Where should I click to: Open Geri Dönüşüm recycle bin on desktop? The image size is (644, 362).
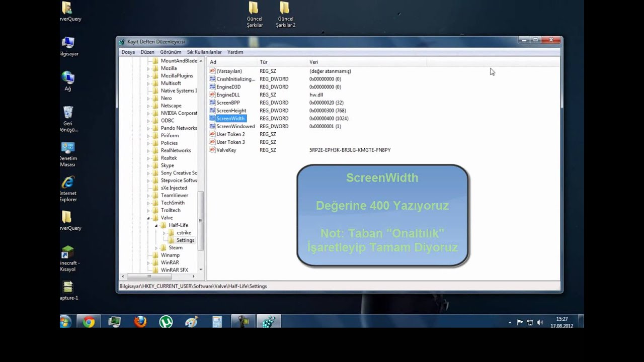68,119
